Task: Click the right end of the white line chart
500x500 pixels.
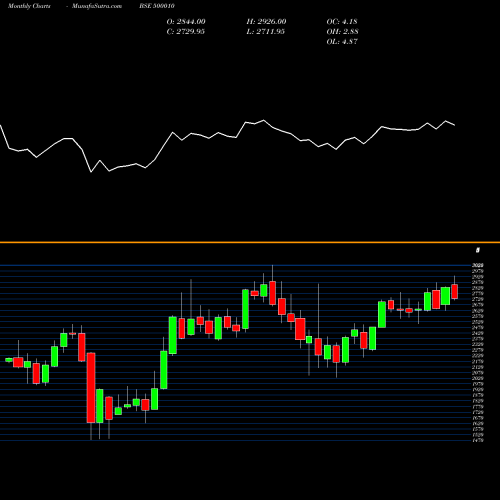Action: tap(454, 125)
